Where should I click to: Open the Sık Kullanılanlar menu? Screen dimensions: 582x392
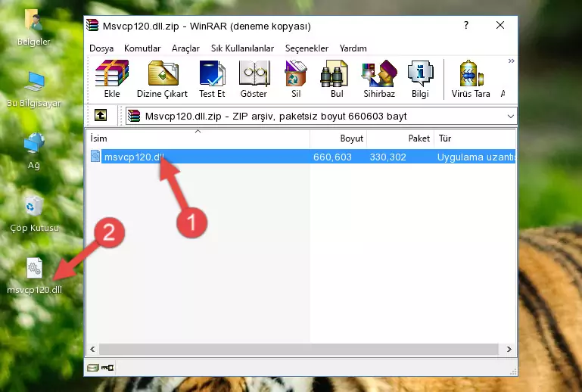[x=242, y=48]
